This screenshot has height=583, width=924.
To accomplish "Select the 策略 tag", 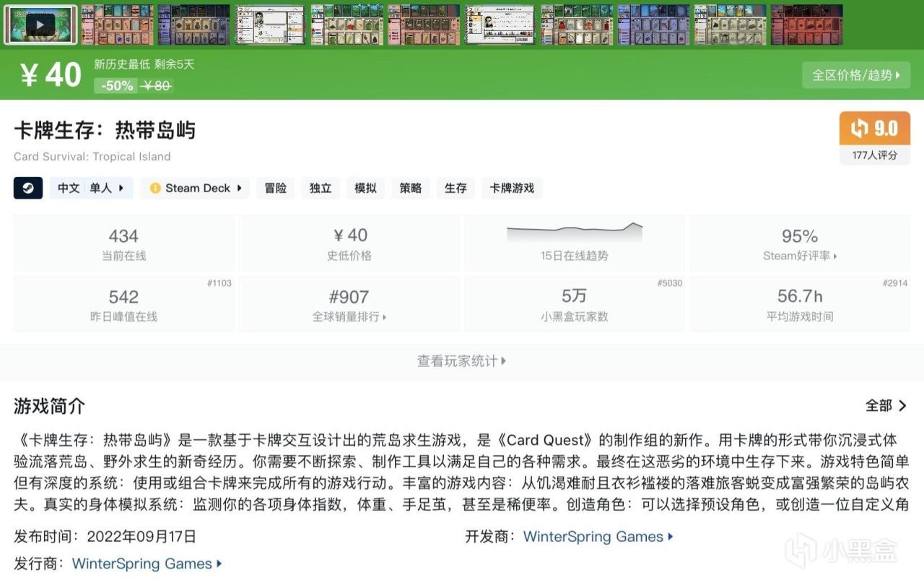I will [411, 188].
